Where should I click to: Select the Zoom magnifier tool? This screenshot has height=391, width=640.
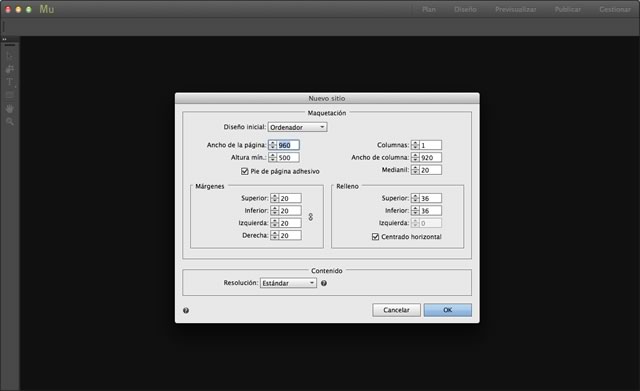coord(9,122)
